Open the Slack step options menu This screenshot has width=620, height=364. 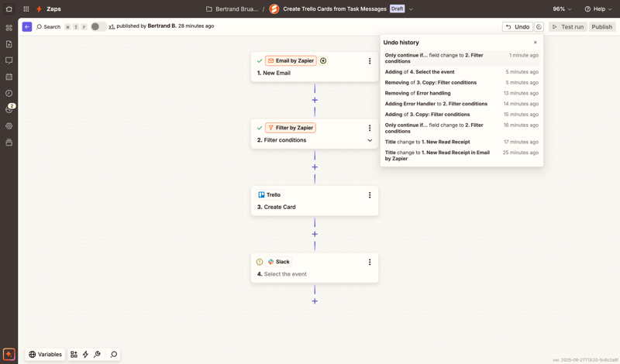pos(370,262)
